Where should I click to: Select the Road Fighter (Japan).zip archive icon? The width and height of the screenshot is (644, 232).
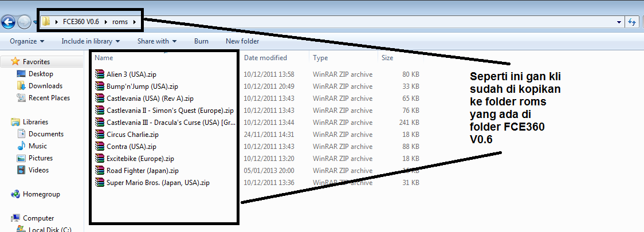[100, 170]
